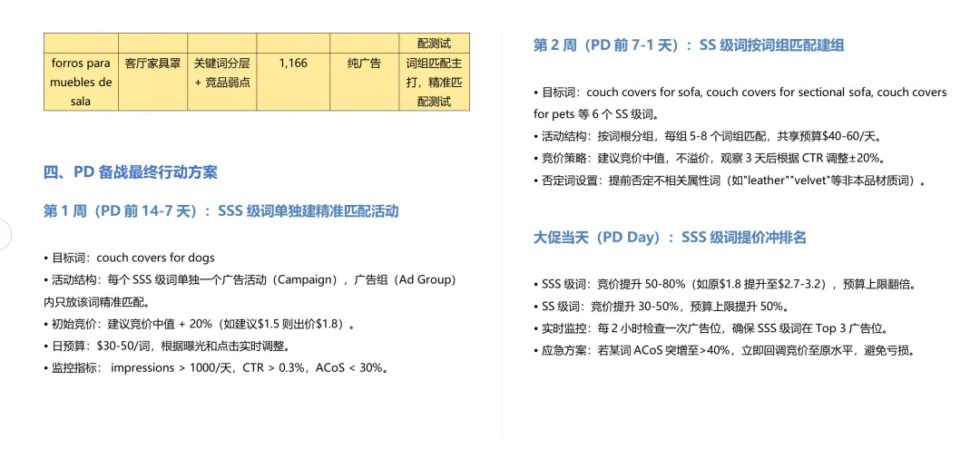
Task: Click the 初始竞价 bullet line
Action: (201, 324)
